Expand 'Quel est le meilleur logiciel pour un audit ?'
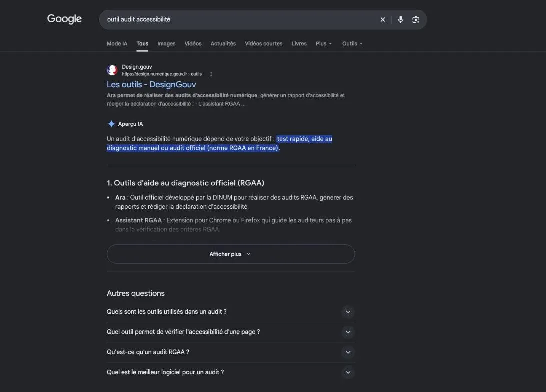 (231, 372)
